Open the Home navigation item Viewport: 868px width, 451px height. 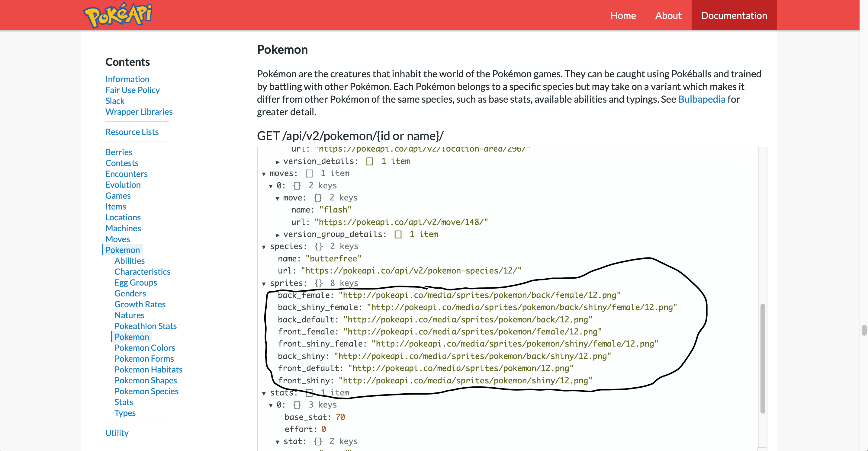(x=623, y=15)
